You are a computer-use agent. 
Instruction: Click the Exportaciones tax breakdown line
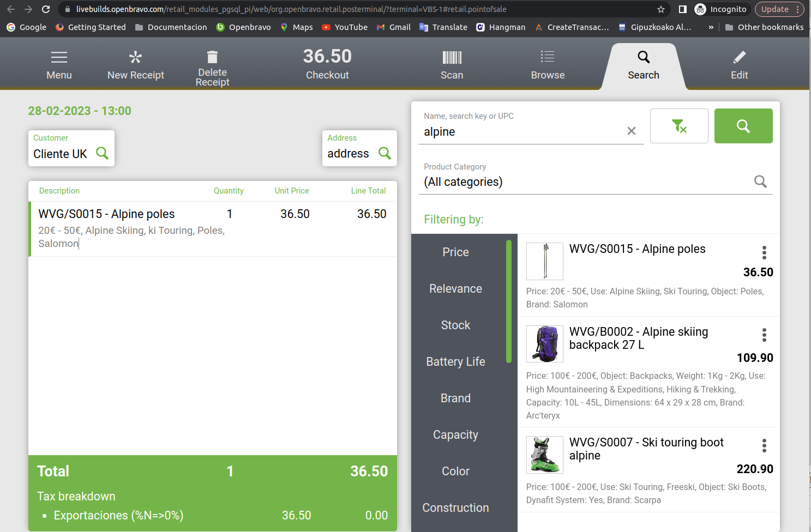[x=213, y=516]
